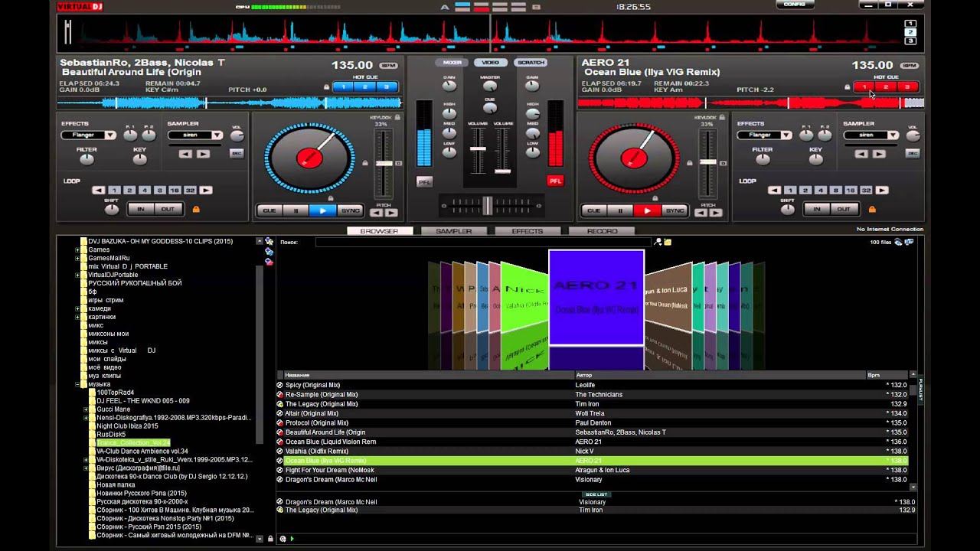
Task: Switch to the SAMPLER tab
Action: (454, 231)
